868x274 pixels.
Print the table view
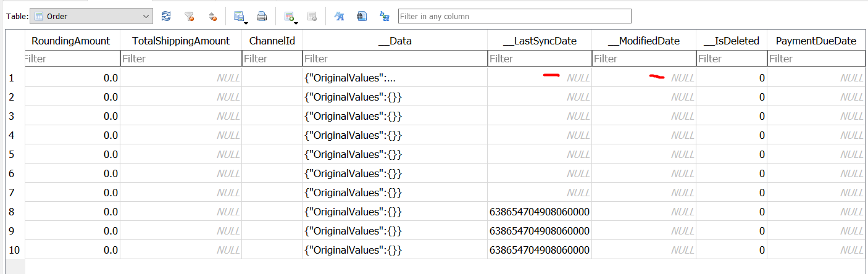pyautogui.click(x=262, y=17)
